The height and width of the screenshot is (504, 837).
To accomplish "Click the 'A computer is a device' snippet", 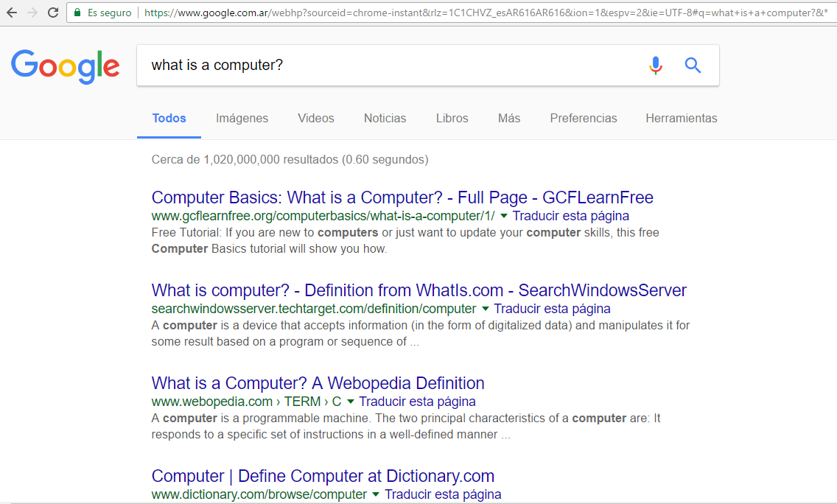I will pos(421,334).
